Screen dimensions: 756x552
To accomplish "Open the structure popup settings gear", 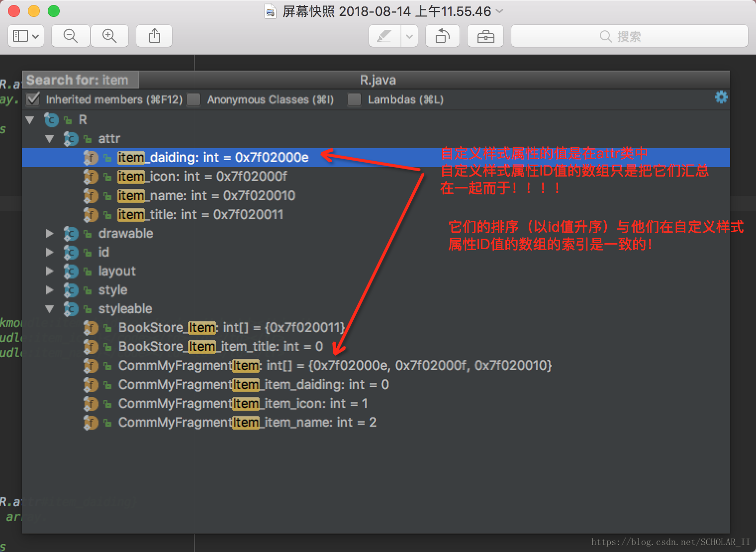I will (x=721, y=97).
